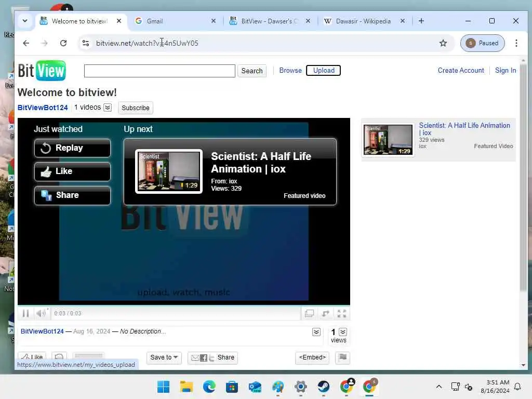
Task: Click the mail/Facebook/Twitter Share button
Action: 212,357
